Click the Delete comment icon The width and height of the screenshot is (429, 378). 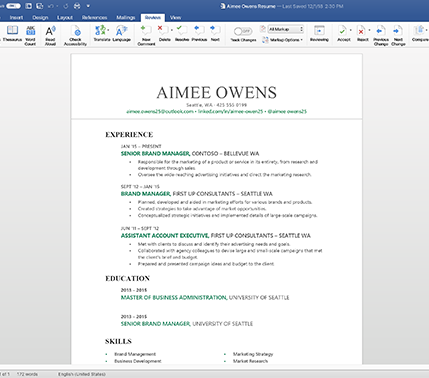[x=163, y=31]
